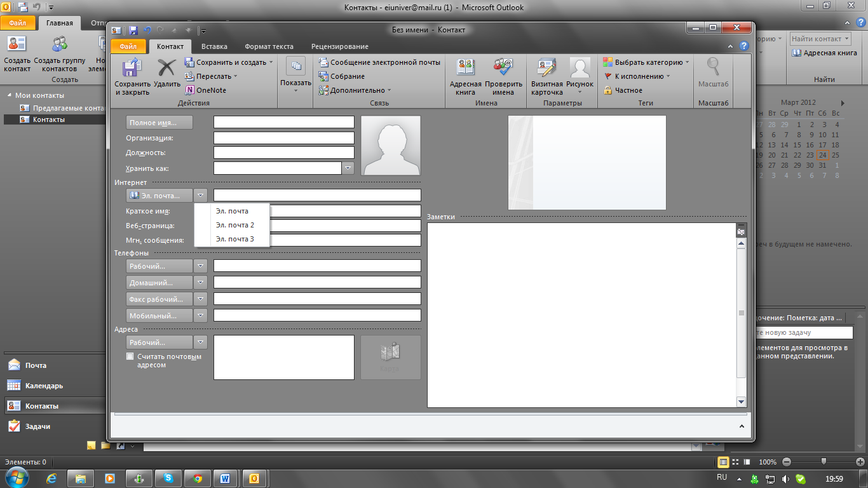
Task: Expand the Мобильный phone dropdown arrow
Action: coord(201,315)
